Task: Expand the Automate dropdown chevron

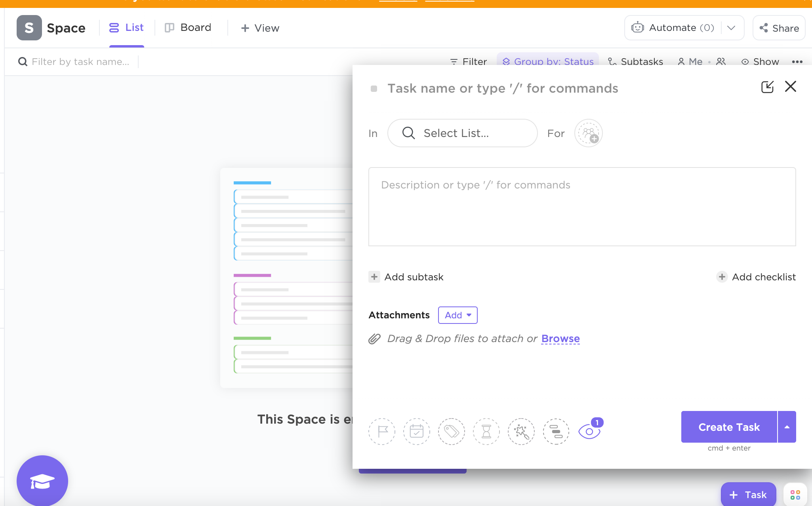Action: (731, 28)
